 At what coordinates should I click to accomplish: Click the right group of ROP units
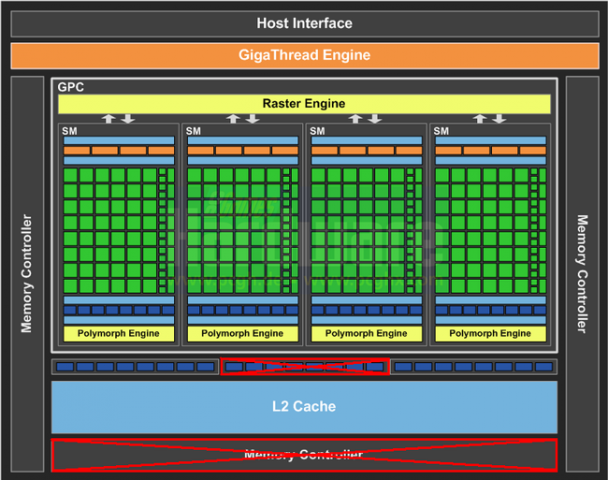pyautogui.click(x=474, y=367)
